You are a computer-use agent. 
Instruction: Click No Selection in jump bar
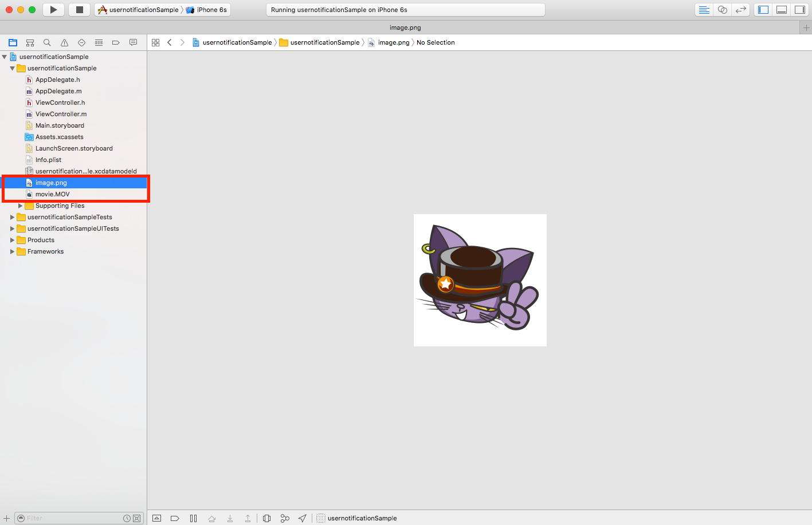tap(436, 42)
